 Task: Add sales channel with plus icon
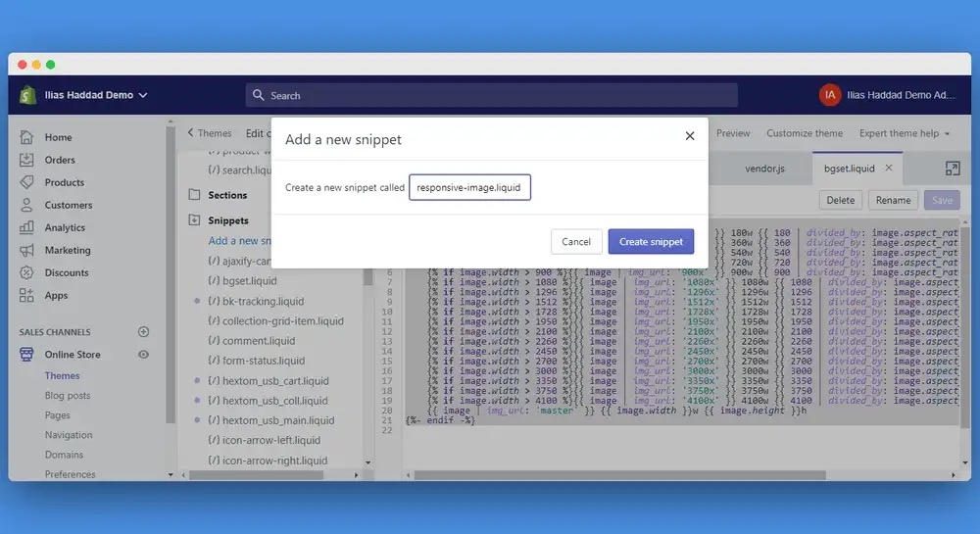[x=144, y=332]
